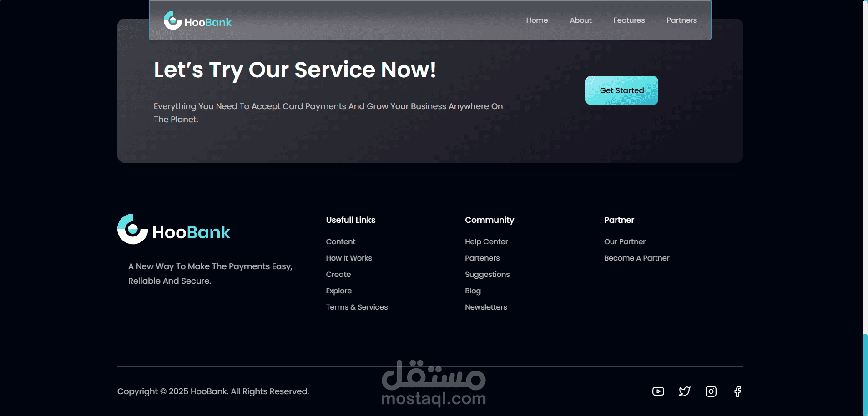Click the HooBank logo in navbar
Screen dimensions: 868x416
tap(197, 20)
